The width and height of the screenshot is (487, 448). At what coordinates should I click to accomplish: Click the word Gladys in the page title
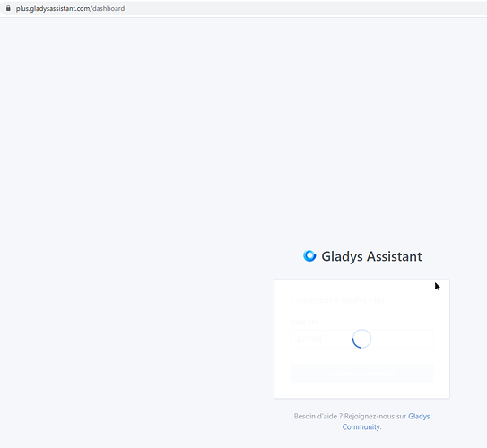342,257
